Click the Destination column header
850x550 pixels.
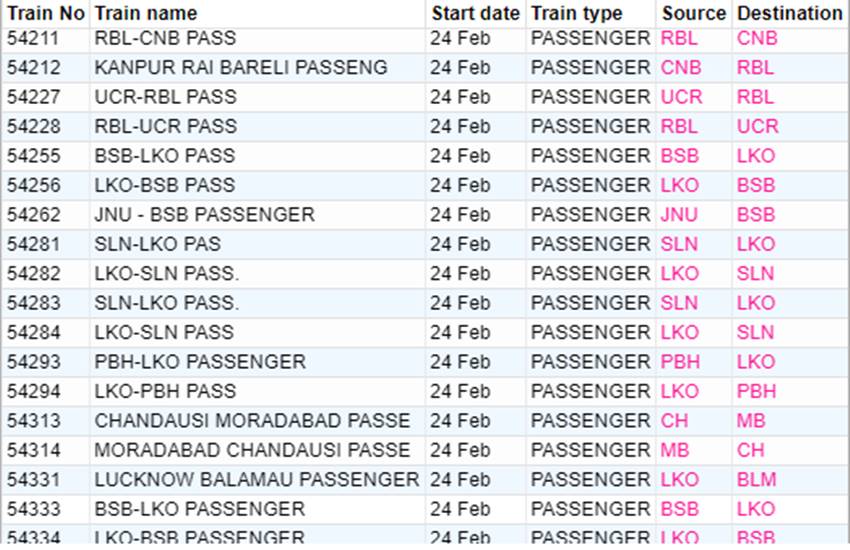(789, 13)
